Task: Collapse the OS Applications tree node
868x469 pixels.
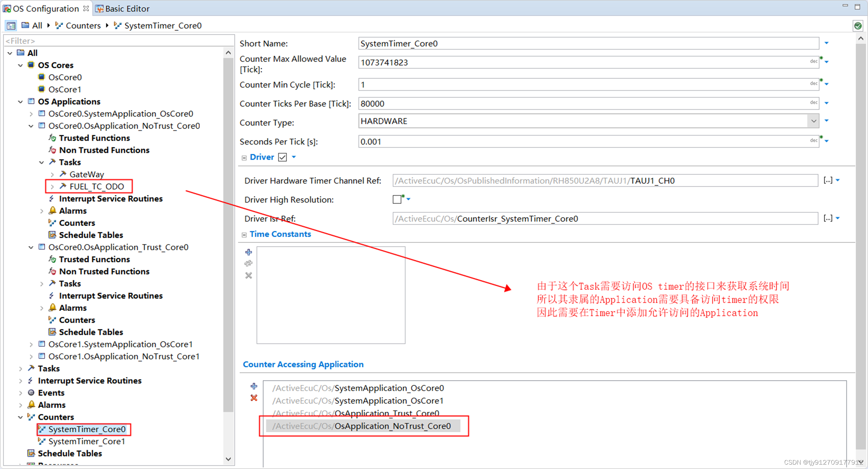Action: coord(20,101)
